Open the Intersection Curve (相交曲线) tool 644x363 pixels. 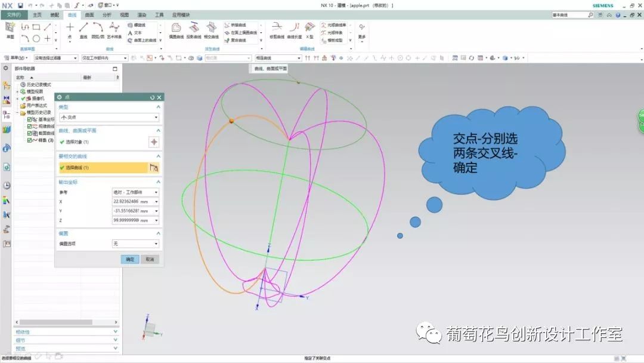(212, 31)
